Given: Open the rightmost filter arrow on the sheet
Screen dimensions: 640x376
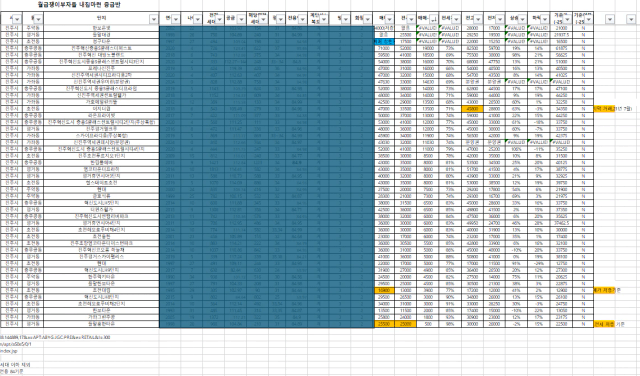Looking at the screenshot, I should (631, 19).
